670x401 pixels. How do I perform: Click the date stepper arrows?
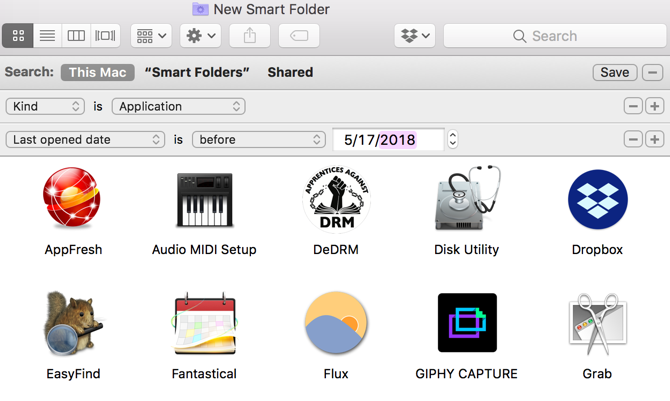pyautogui.click(x=453, y=139)
